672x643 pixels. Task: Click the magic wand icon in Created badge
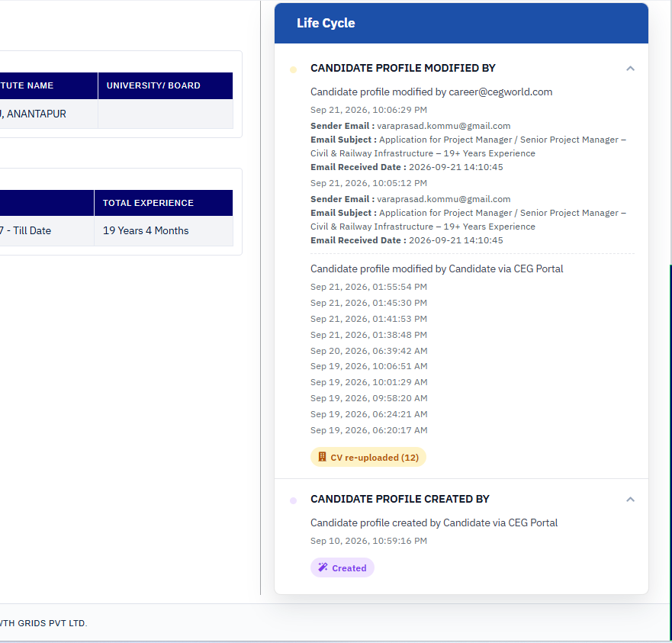point(323,567)
